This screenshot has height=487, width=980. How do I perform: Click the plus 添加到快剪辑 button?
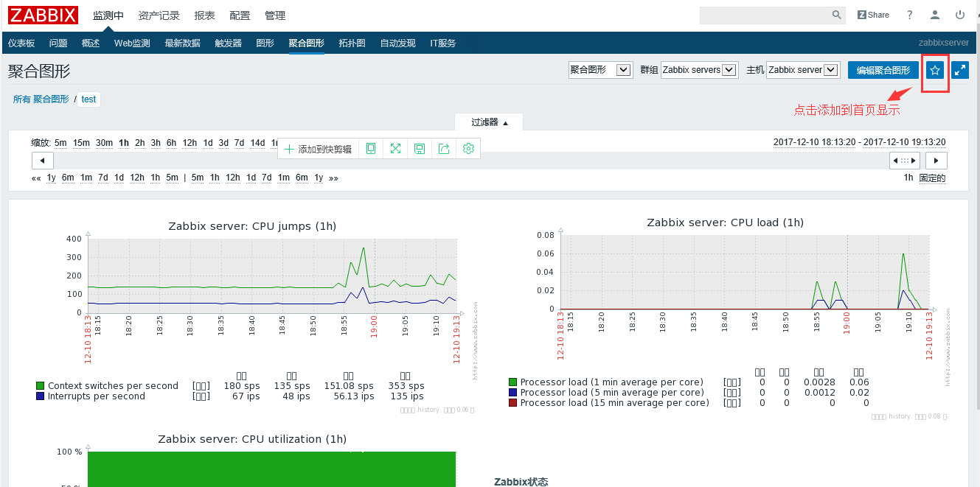tap(319, 149)
